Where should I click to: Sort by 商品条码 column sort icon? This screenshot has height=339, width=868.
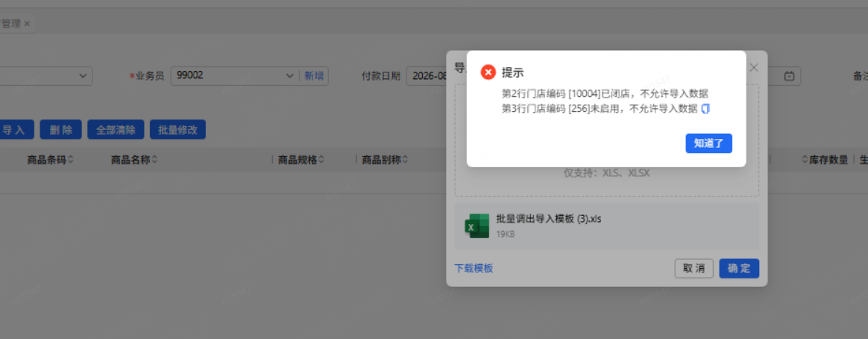pos(70,160)
